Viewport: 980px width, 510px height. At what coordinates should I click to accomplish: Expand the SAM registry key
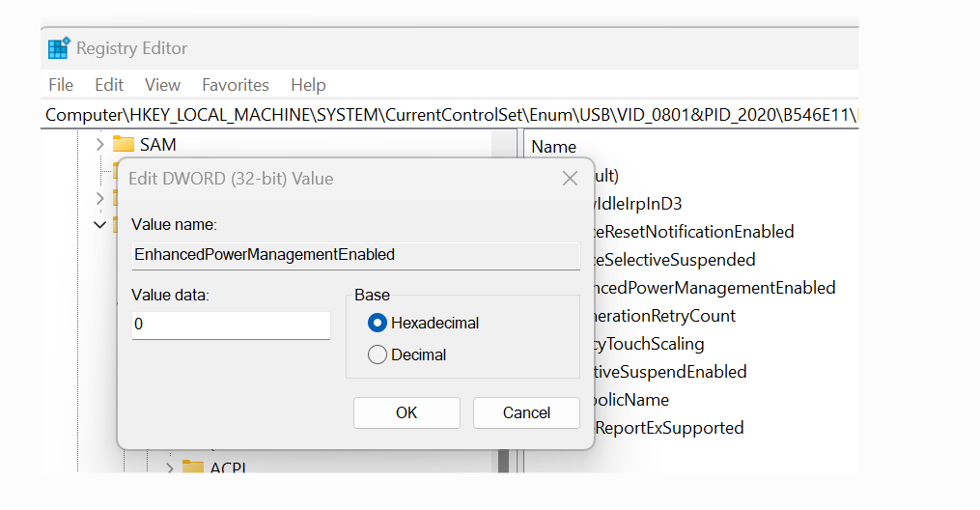click(99, 145)
